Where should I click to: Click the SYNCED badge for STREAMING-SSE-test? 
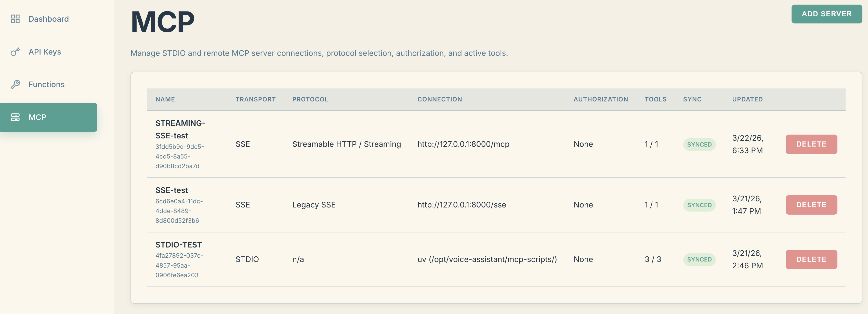pos(700,144)
